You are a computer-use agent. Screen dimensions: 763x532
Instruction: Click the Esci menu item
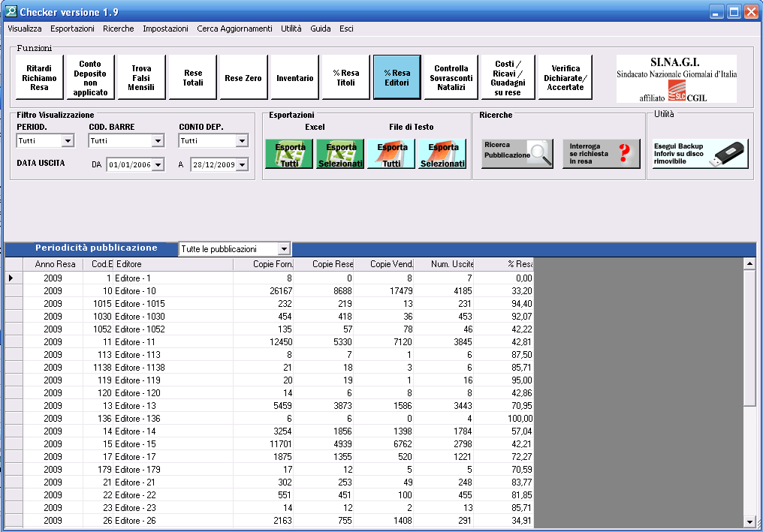pyautogui.click(x=346, y=29)
